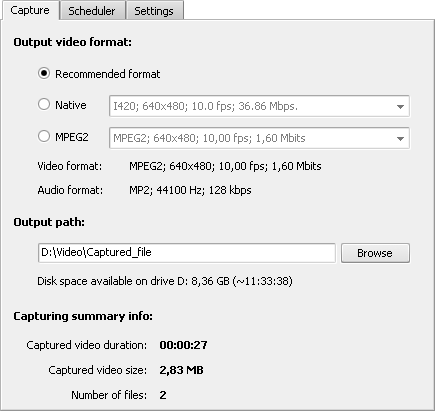The width and height of the screenshot is (435, 411).
Task: Click the Video format MPEG2 value text
Action: click(225, 166)
